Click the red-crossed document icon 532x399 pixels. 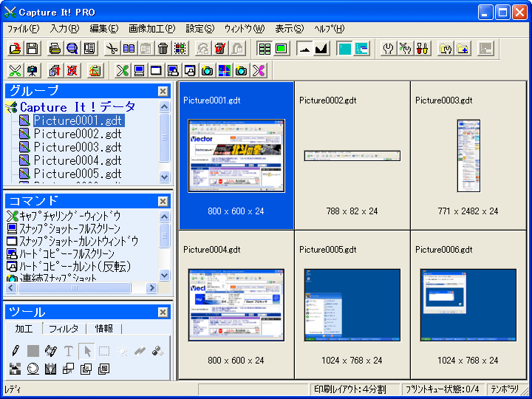coord(72,71)
